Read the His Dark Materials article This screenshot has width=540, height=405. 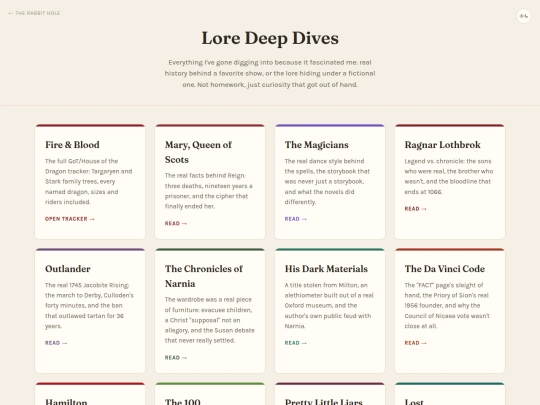(295, 343)
